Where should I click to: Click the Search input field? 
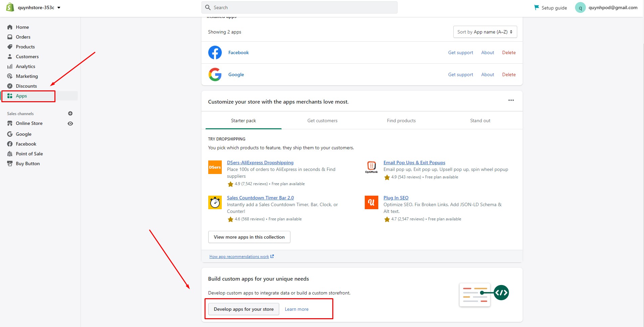(300, 7)
